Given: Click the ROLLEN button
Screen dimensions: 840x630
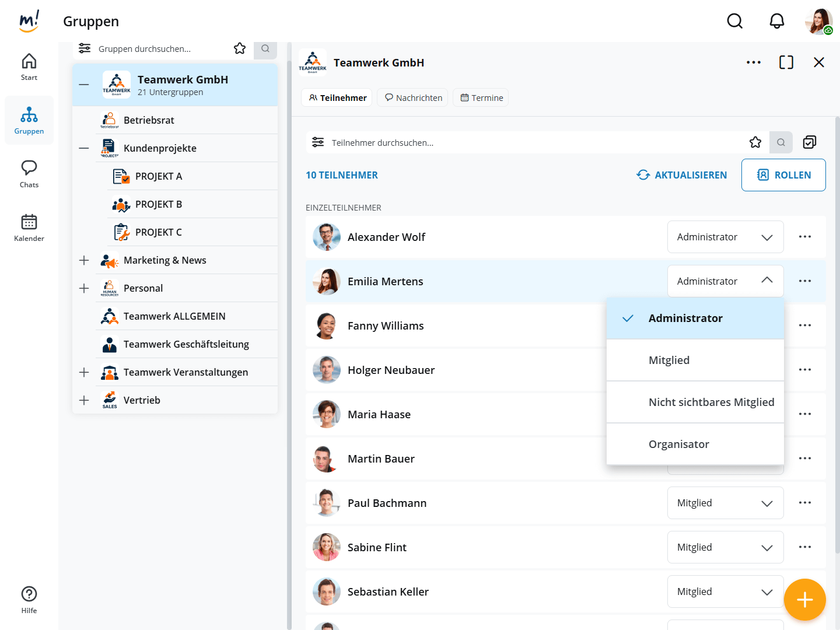Looking at the screenshot, I should 783,175.
